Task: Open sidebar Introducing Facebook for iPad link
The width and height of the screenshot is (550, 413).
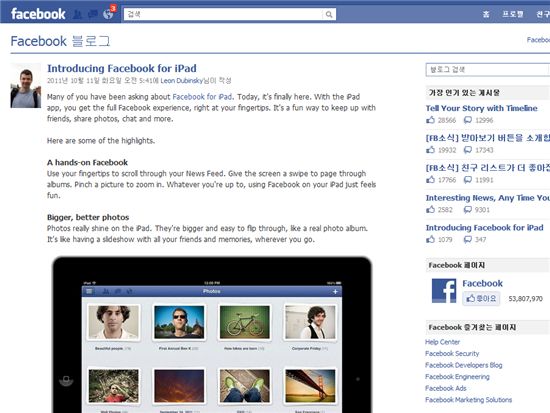Action: [x=484, y=228]
